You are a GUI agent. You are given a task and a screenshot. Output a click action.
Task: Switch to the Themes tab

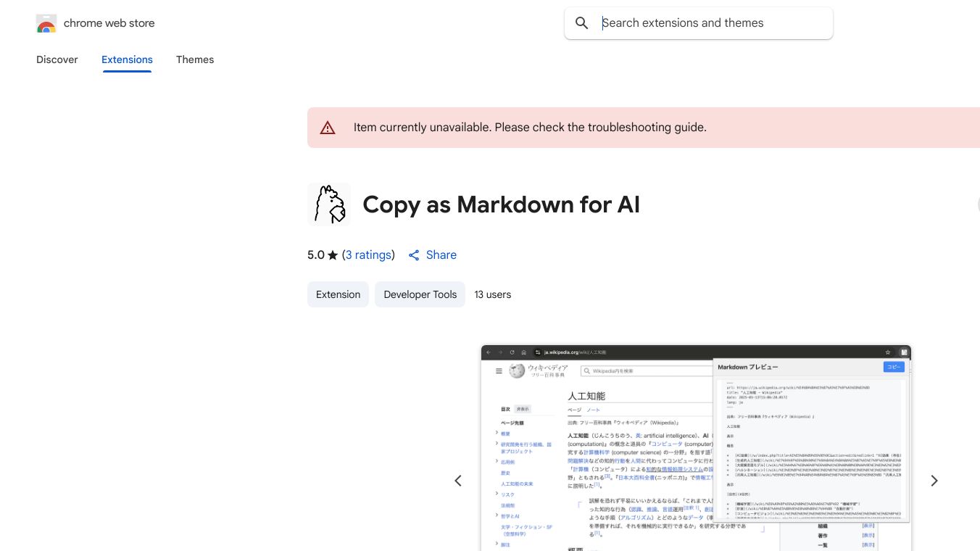(x=195, y=59)
